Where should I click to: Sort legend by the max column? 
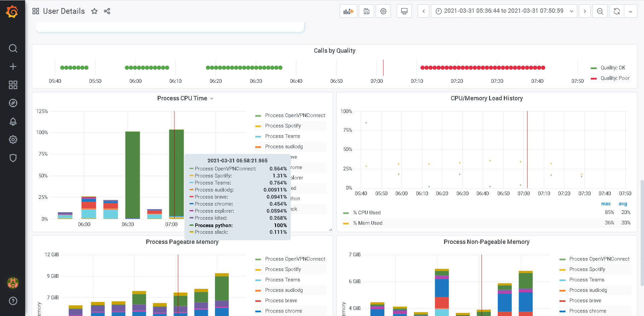coord(605,204)
